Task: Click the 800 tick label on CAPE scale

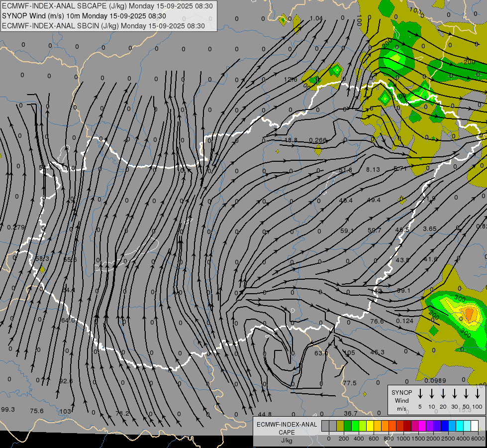Action: coord(389,439)
